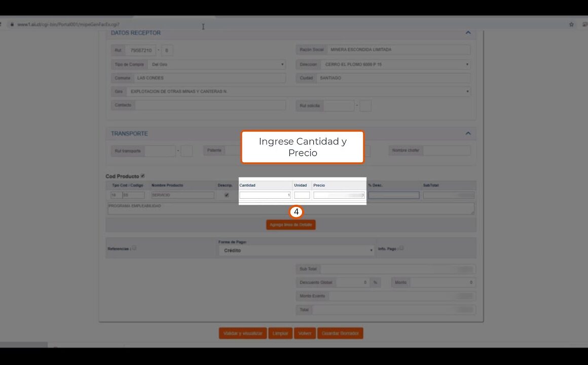This screenshot has width=588, height=365.
Task: Collapse the DATOS RECEPTOR section
Action: point(468,32)
